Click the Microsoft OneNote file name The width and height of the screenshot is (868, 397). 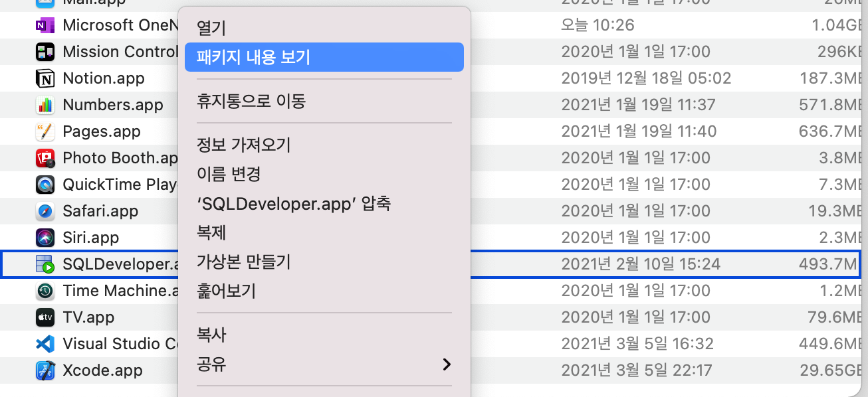120,25
